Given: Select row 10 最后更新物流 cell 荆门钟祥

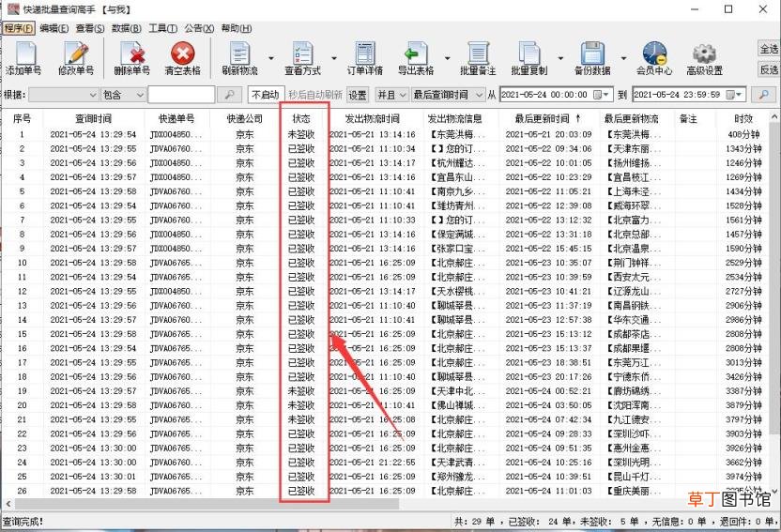Looking at the screenshot, I should point(633,263).
